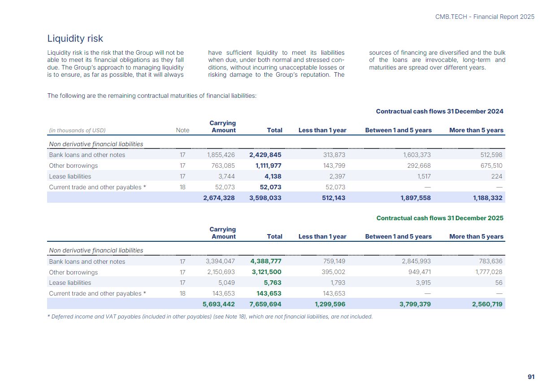Click the 2024 Bank loans total 2,429,845
560x392 pixels.
tap(265, 155)
